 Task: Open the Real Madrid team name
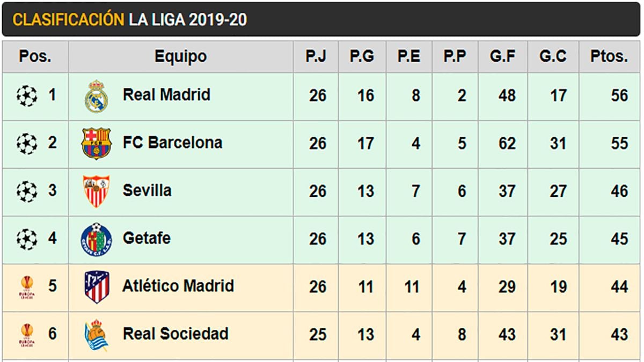tap(166, 95)
